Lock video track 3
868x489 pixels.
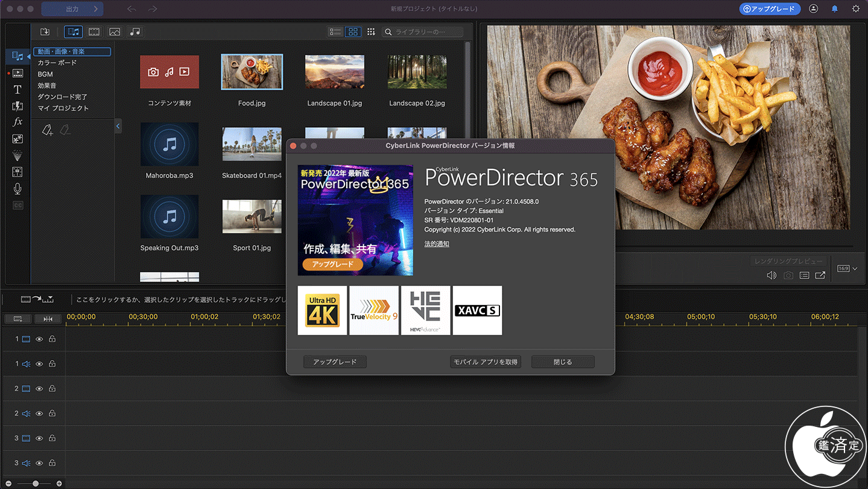[52, 438]
